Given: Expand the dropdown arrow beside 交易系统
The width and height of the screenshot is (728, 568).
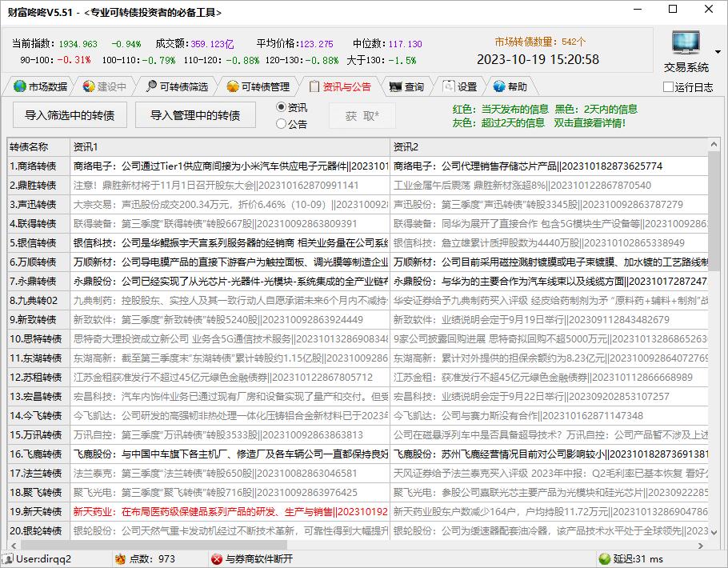Looking at the screenshot, I should point(718,51).
